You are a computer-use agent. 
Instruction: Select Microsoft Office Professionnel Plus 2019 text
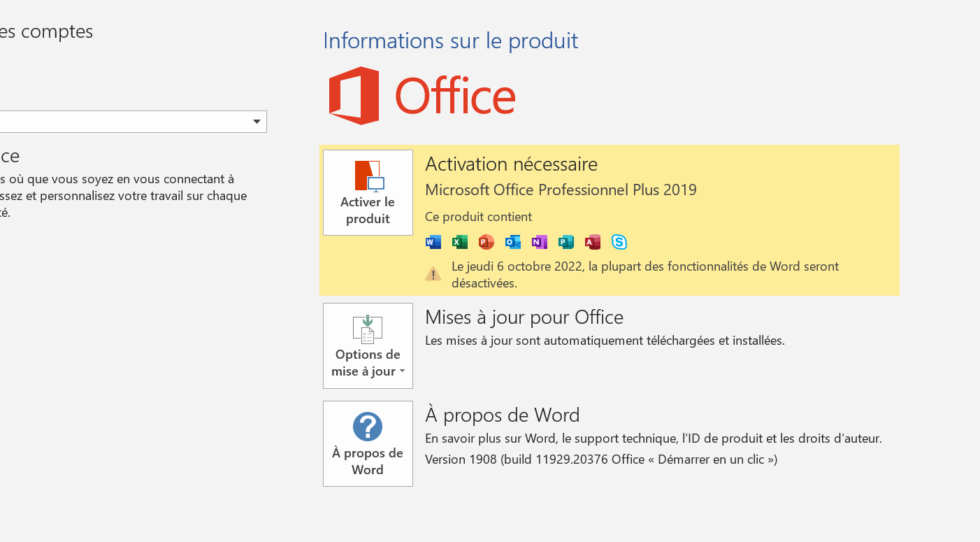[561, 190]
